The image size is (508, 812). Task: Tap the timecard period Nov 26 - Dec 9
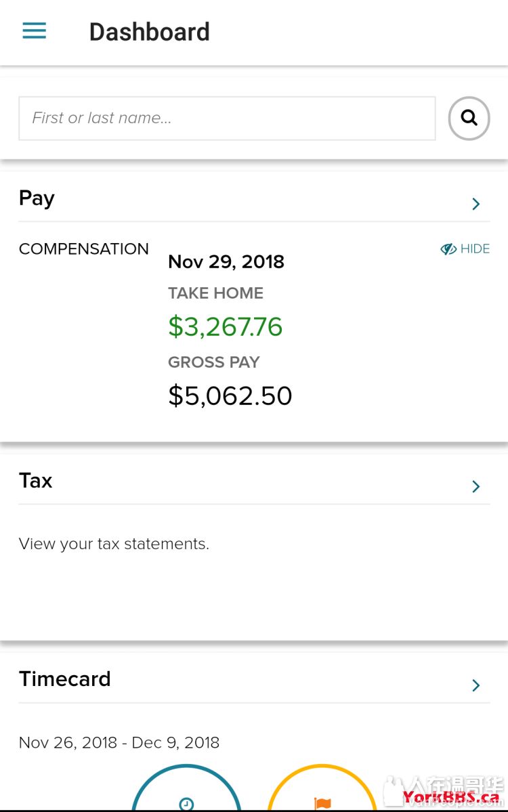(x=119, y=743)
